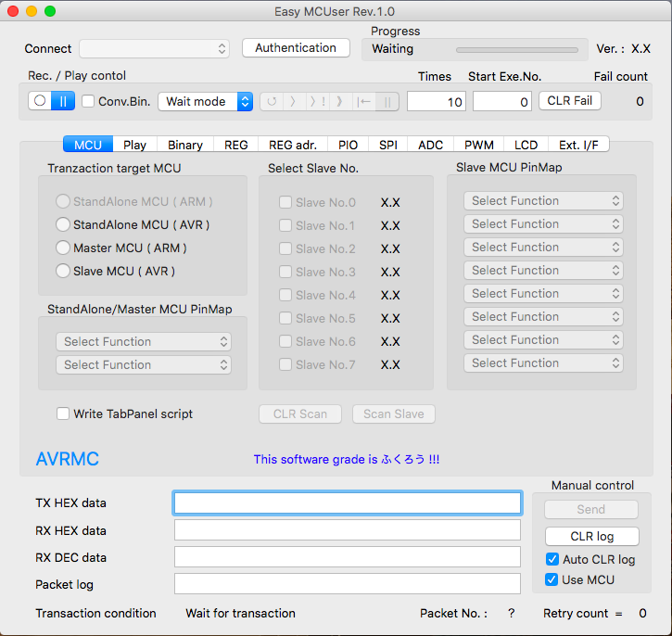The width and height of the screenshot is (672, 636).
Task: Click the AVRMC logo text
Action: (68, 459)
